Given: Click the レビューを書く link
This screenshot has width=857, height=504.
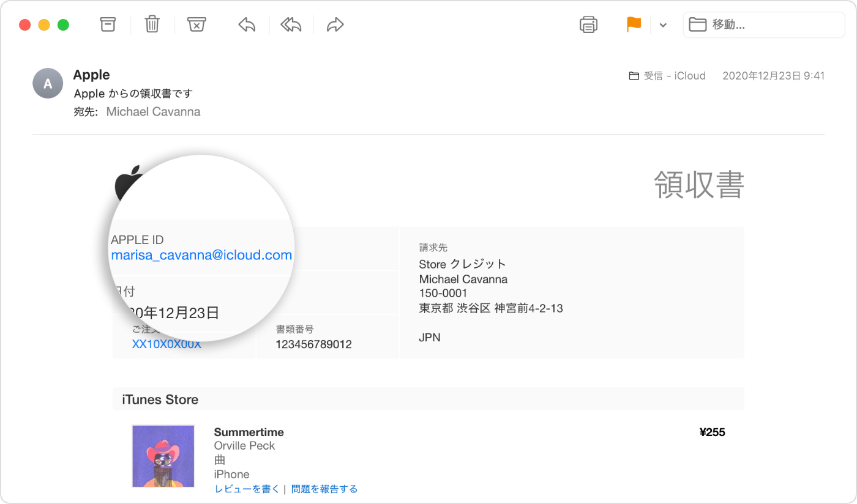Looking at the screenshot, I should coord(247,489).
